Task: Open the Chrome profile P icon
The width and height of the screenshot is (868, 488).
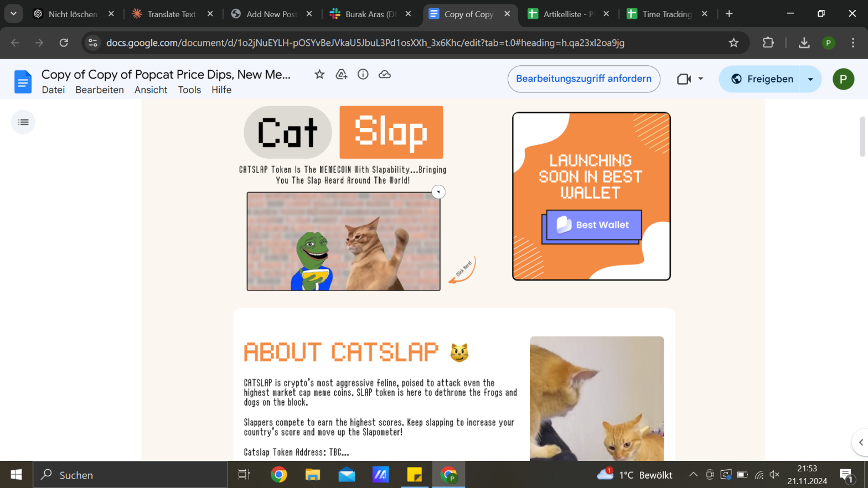Action: pyautogui.click(x=828, y=43)
